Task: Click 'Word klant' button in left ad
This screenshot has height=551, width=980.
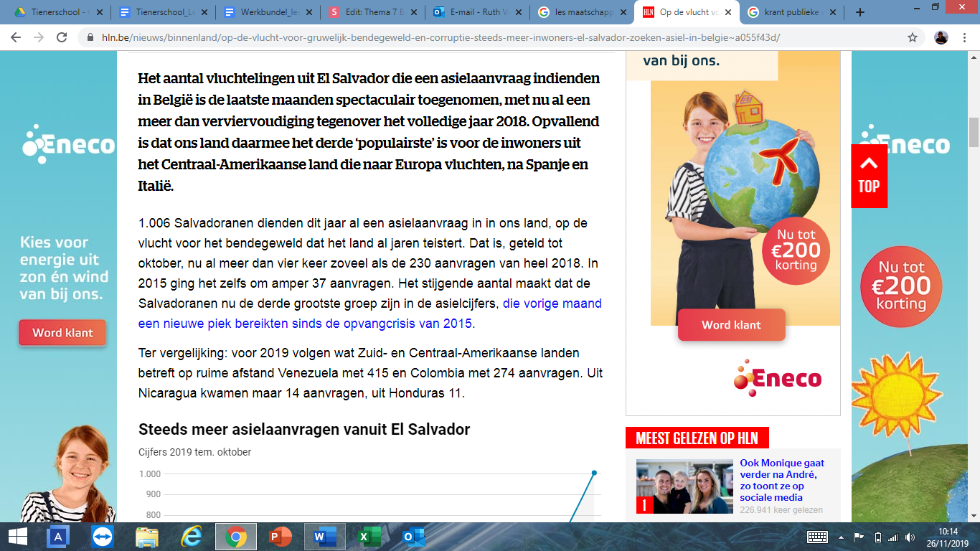Action: (62, 333)
